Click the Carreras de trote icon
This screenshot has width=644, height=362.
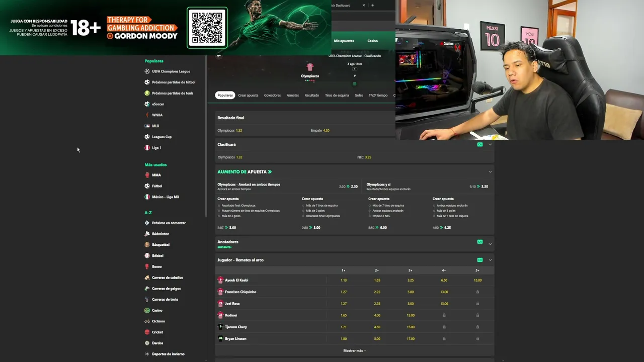pos(147,299)
